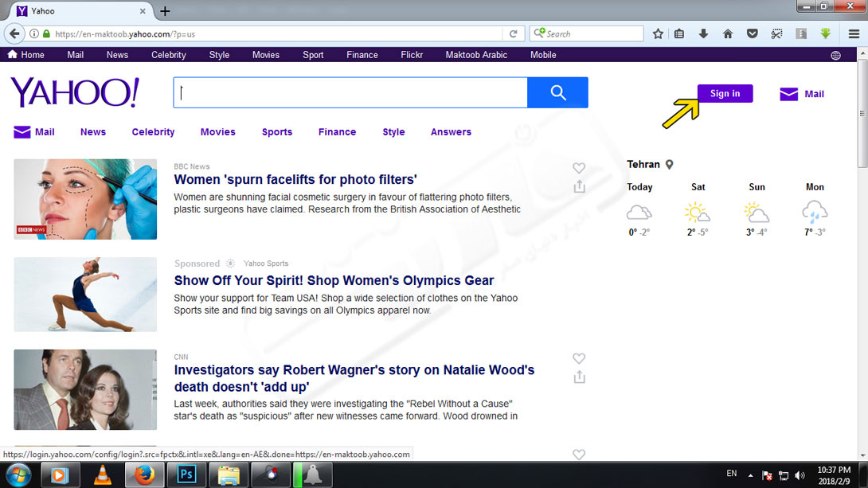
Task: Click the green padlock security icon
Action: point(46,33)
